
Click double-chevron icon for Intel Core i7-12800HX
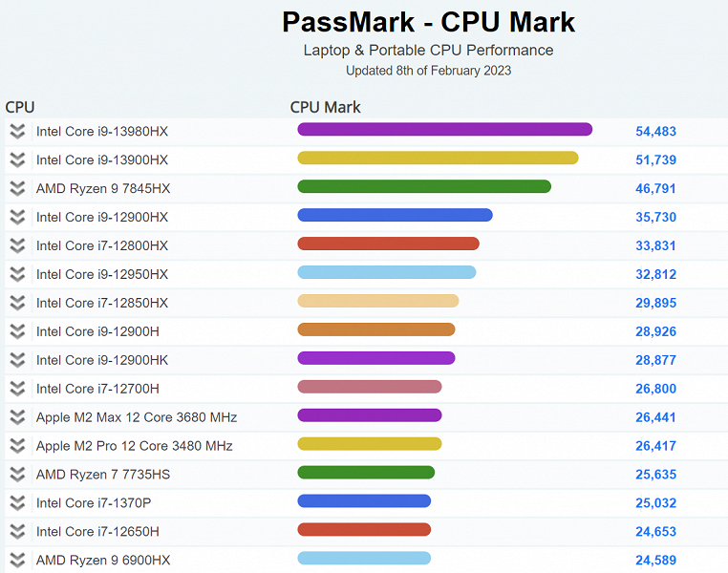tap(17, 245)
